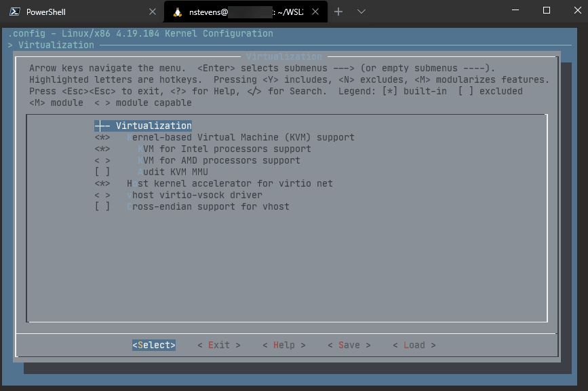Close the terminal window
The height and width of the screenshot is (391, 588).
click(578, 10)
